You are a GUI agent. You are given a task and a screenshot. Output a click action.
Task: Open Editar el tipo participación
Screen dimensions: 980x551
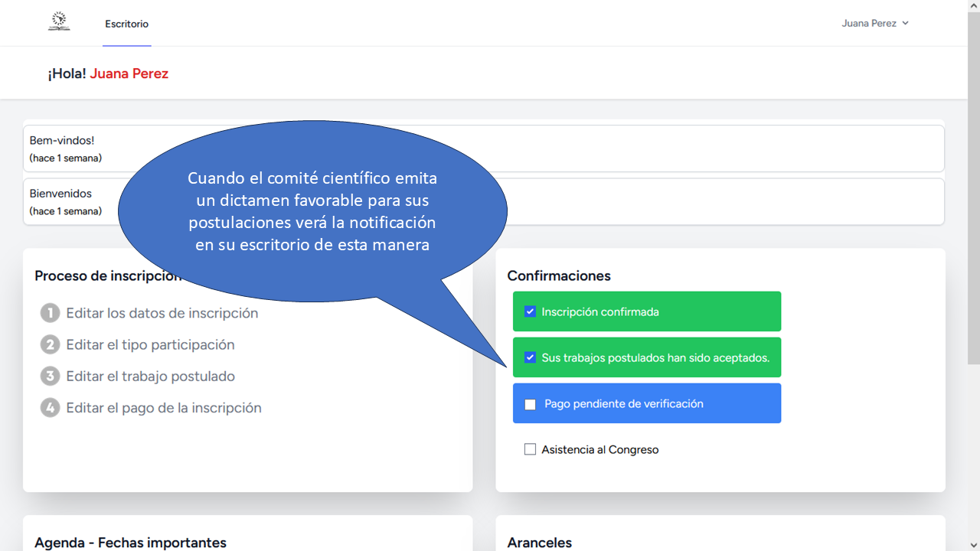(x=150, y=344)
